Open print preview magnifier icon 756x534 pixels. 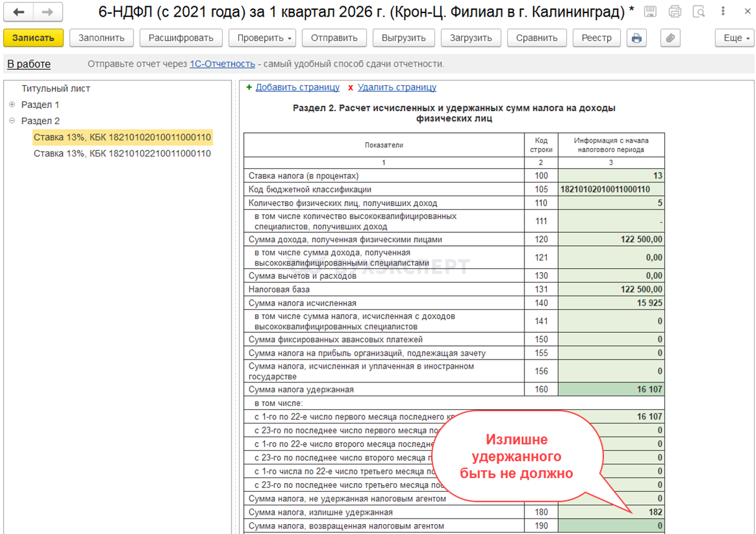click(699, 12)
